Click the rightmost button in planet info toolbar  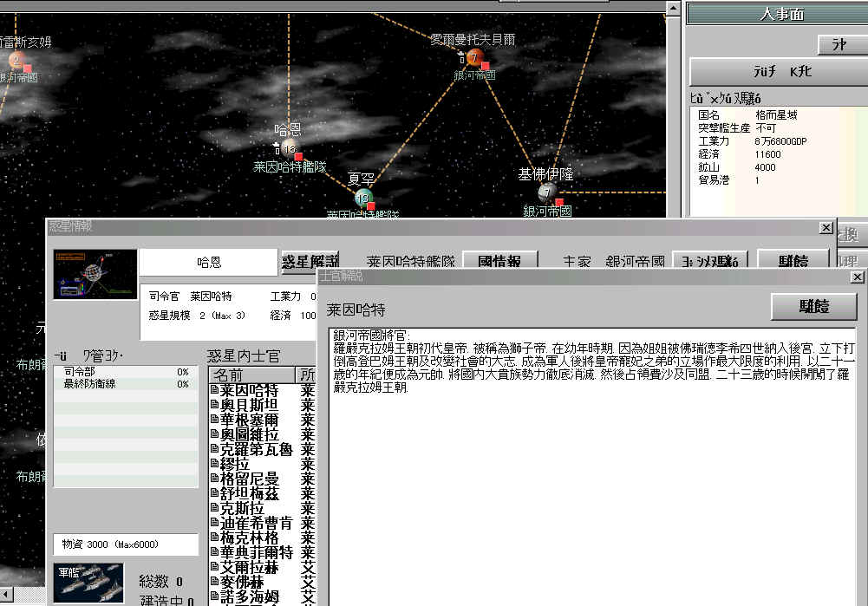tap(793, 261)
